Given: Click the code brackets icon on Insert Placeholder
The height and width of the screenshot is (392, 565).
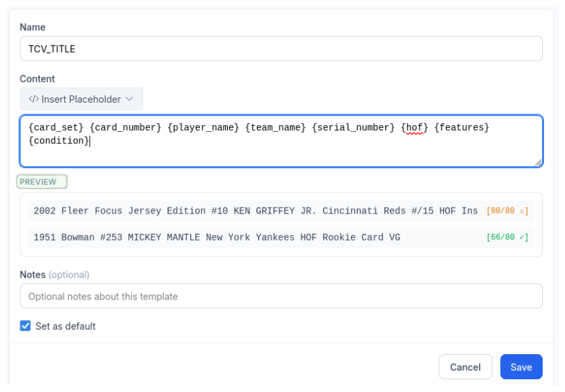Looking at the screenshot, I should (x=34, y=99).
